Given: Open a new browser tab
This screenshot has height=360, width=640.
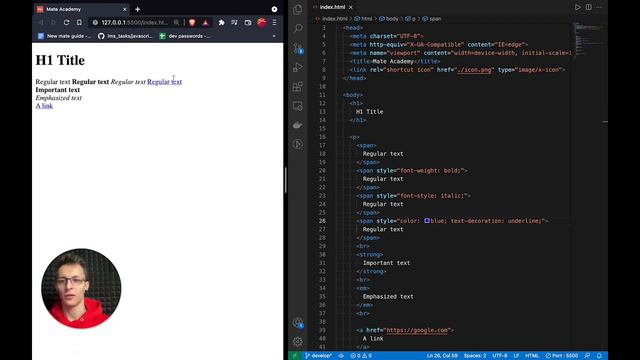Looking at the screenshot, I should pos(138,9).
